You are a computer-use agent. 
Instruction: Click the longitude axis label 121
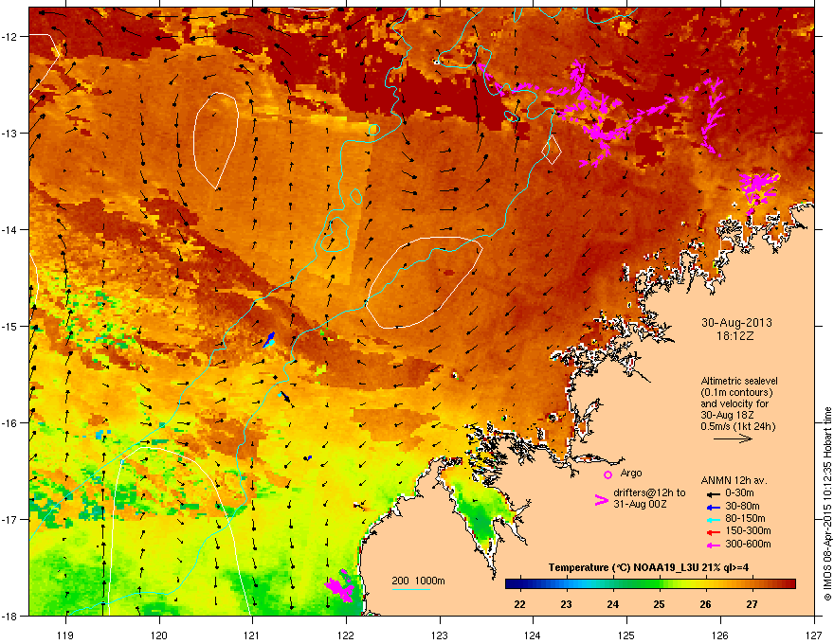(x=252, y=635)
